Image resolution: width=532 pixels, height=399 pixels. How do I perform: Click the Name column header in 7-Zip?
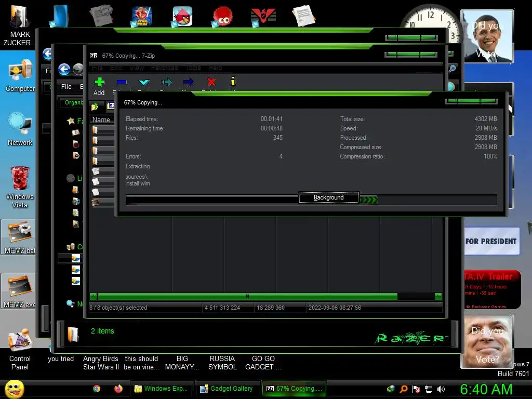101,120
